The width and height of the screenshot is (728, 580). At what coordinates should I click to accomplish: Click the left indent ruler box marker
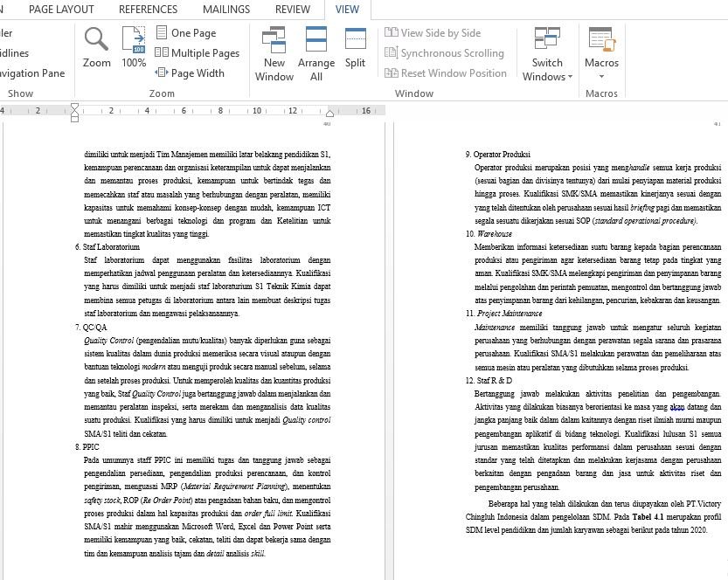pyautogui.click(x=74, y=119)
